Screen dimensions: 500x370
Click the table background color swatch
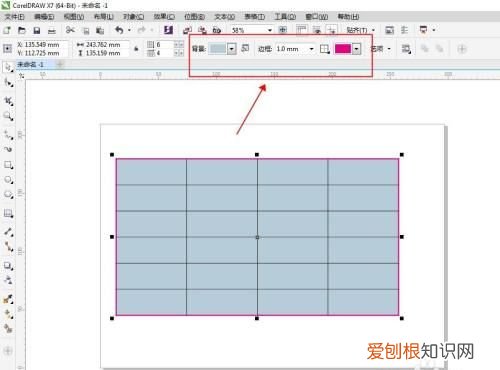coord(217,49)
